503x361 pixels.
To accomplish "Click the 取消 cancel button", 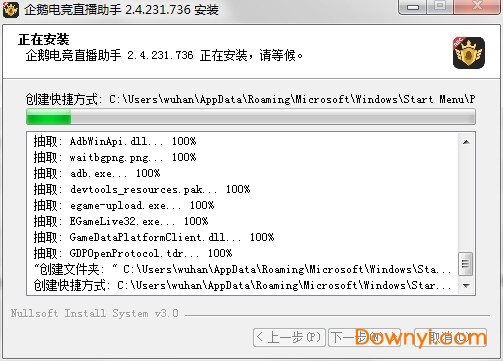I will pos(450,337).
